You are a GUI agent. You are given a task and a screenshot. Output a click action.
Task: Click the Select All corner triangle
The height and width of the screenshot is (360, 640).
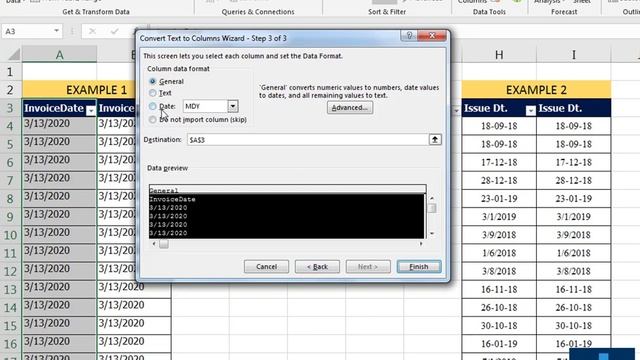tap(13, 54)
